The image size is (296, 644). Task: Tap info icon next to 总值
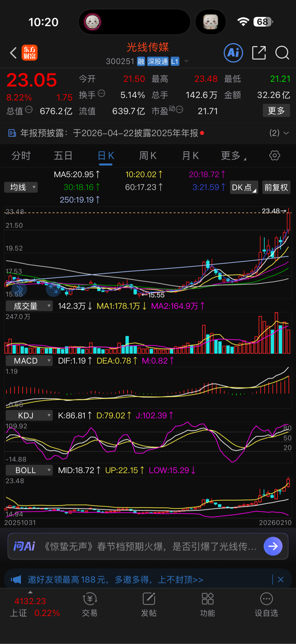[x=29, y=110]
